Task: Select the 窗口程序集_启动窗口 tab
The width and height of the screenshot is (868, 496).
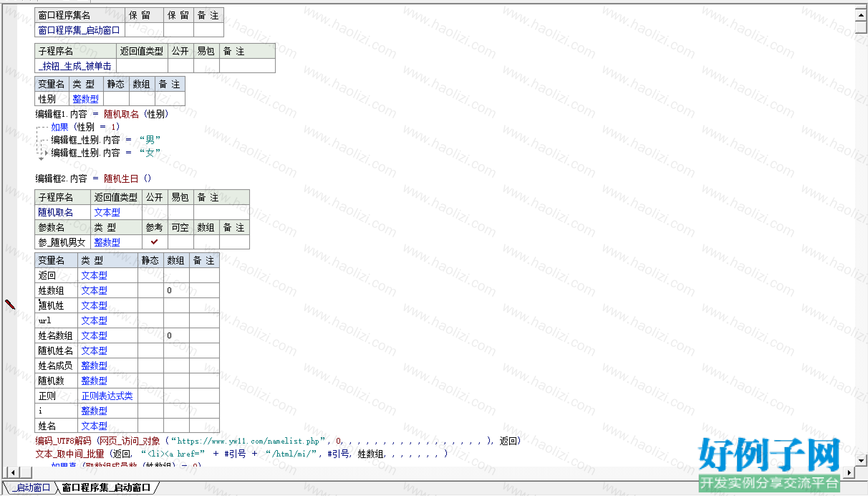Action: [x=106, y=488]
